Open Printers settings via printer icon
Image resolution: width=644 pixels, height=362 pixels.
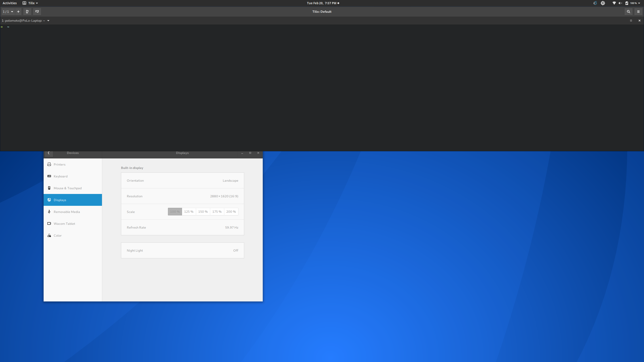(x=49, y=164)
